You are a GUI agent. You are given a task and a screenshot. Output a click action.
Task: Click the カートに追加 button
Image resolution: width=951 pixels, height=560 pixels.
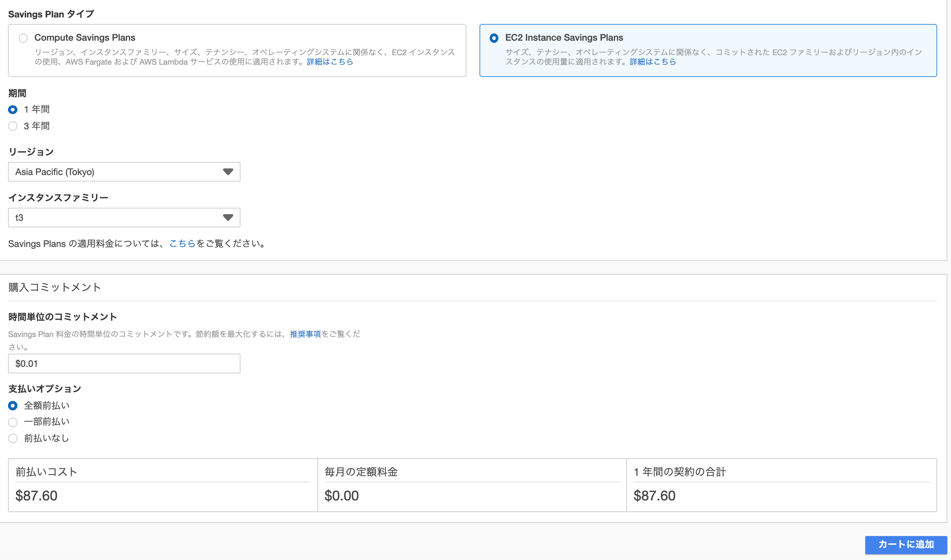pyautogui.click(x=906, y=544)
